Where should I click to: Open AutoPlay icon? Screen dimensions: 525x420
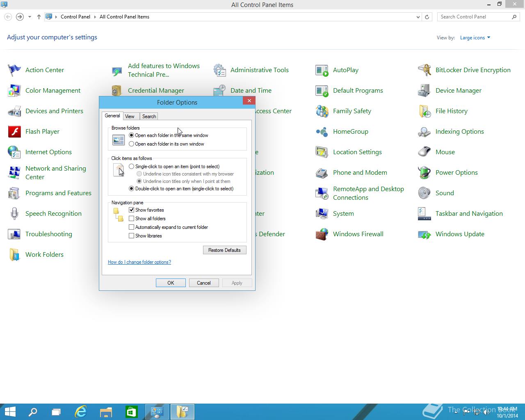coord(322,70)
